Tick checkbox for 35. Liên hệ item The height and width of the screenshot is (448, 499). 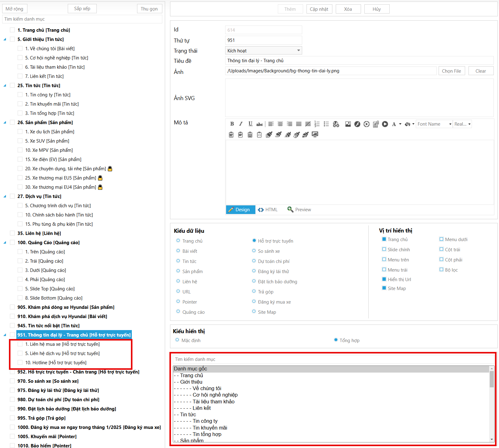click(12, 233)
